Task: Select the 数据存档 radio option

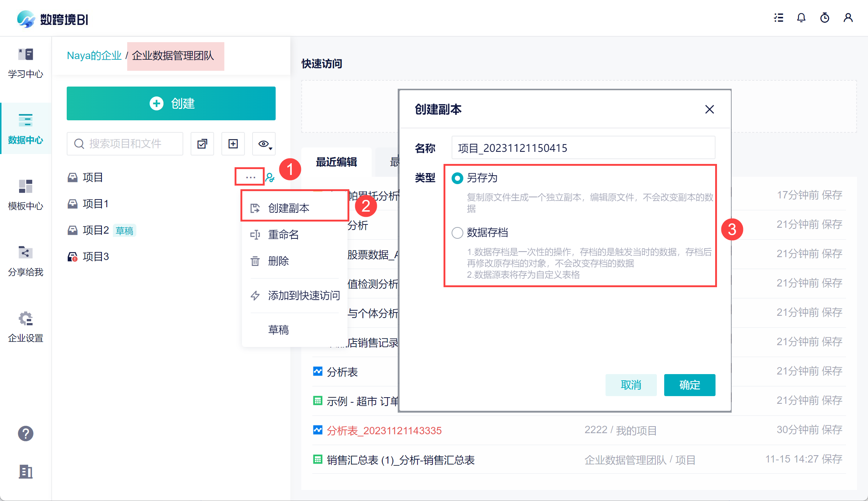Action: (x=457, y=233)
